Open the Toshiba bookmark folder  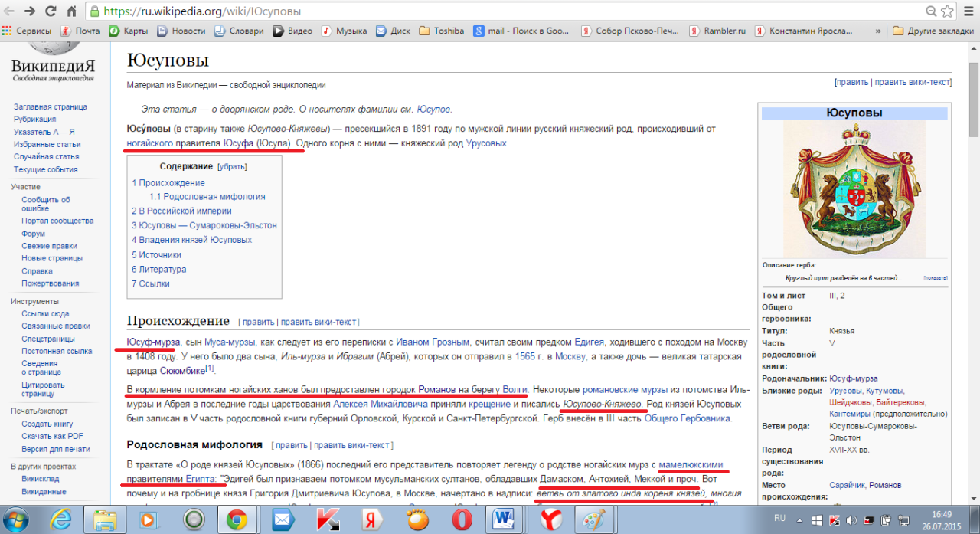[442, 31]
